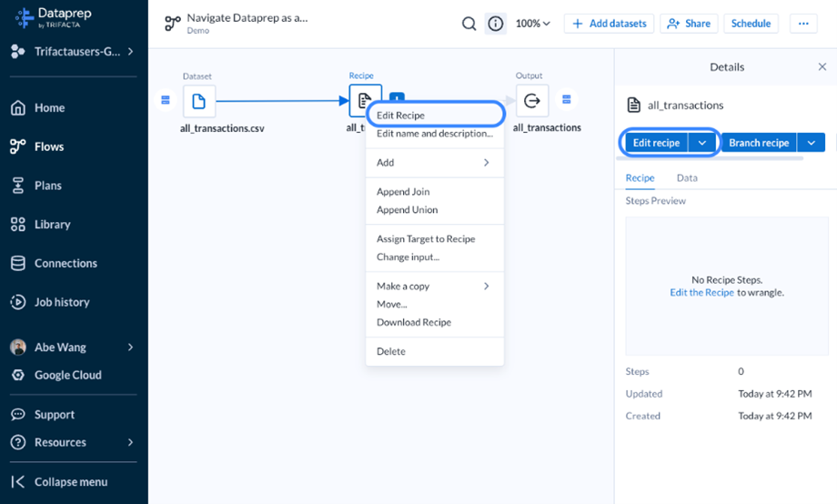Open the Home page in sidebar
The height and width of the screenshot is (504, 837).
click(37, 108)
